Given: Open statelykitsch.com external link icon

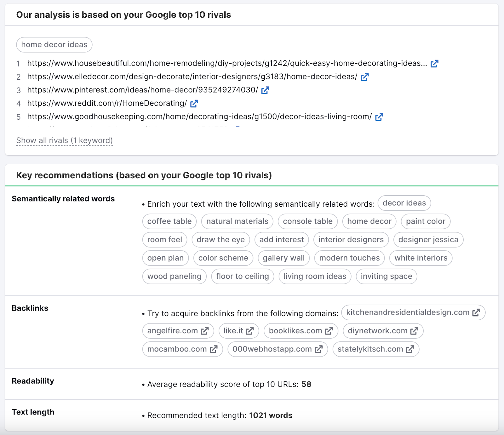Looking at the screenshot, I should tap(410, 349).
